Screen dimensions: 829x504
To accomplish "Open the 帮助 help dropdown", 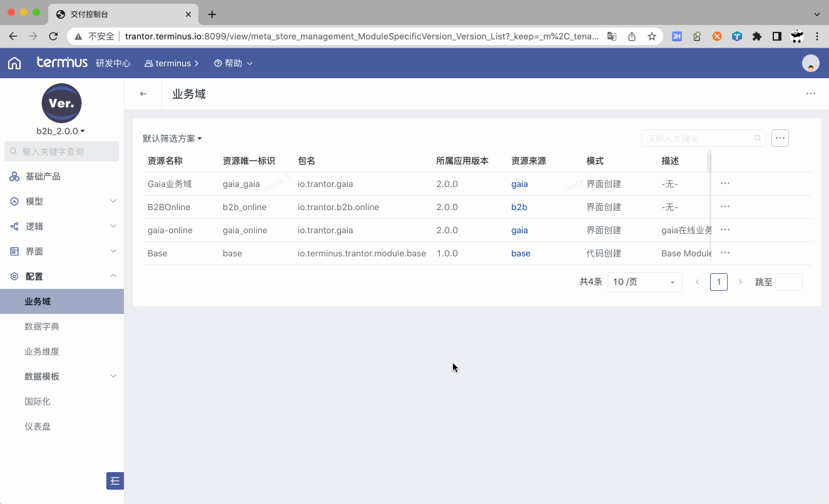I will coord(233,63).
